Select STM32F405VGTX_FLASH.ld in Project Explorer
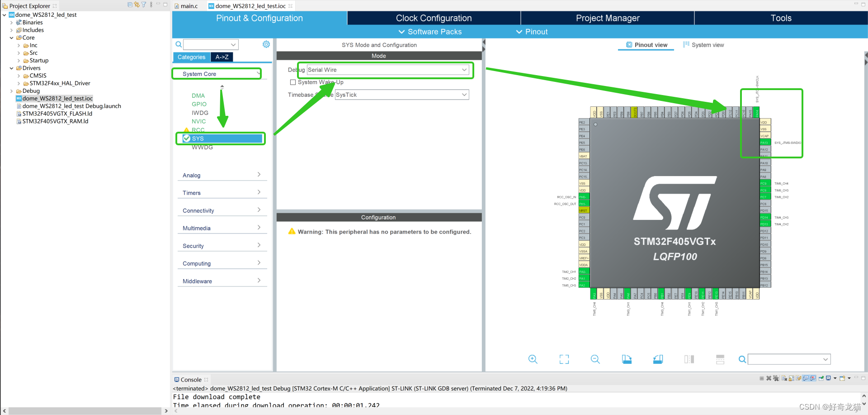Image resolution: width=868 pixels, height=415 pixels. pos(57,114)
